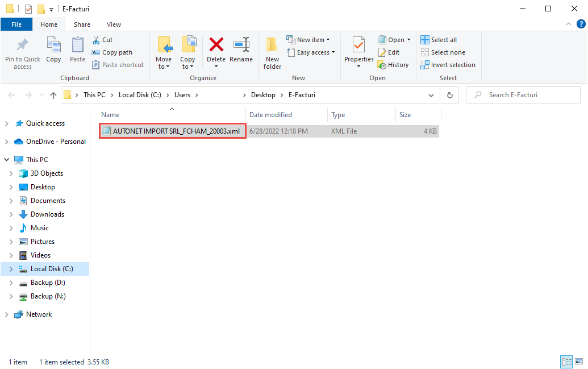Click the Copy ribbon button
588x369 pixels.
point(53,49)
